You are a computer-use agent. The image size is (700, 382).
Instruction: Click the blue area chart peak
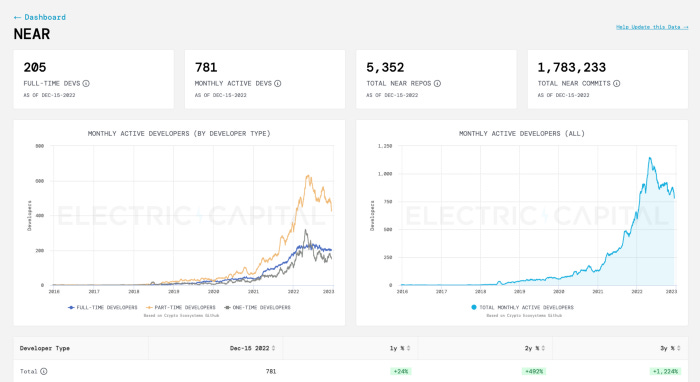[650, 158]
